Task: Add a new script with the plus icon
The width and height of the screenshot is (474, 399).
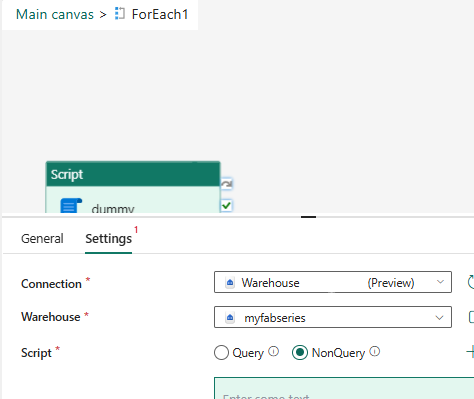Action: (470, 352)
